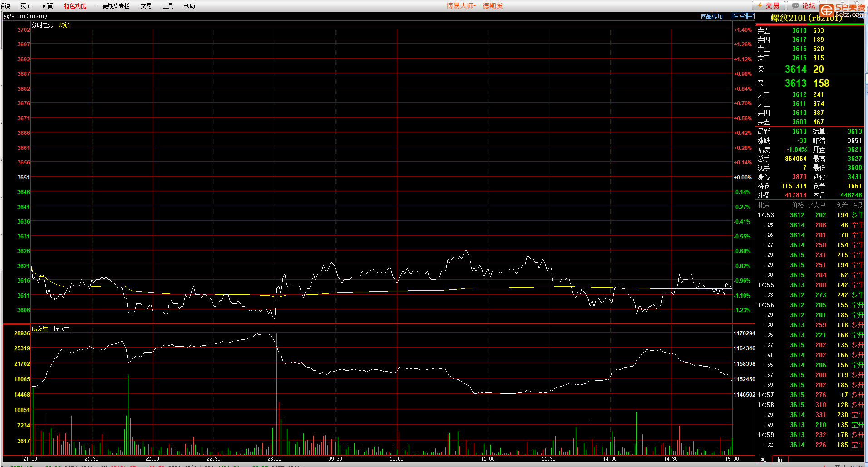Toggle the side panel layout icon
Image resolution: width=868 pixels, height=467 pixels.
tap(751, 16)
